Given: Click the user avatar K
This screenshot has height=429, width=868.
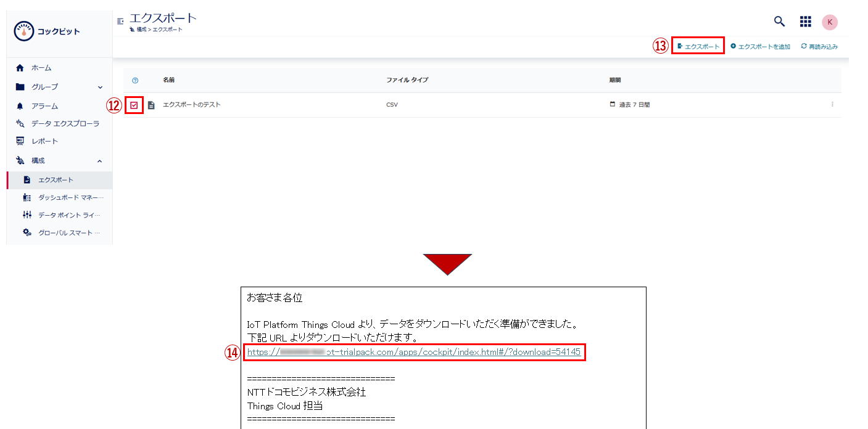Looking at the screenshot, I should 830,22.
